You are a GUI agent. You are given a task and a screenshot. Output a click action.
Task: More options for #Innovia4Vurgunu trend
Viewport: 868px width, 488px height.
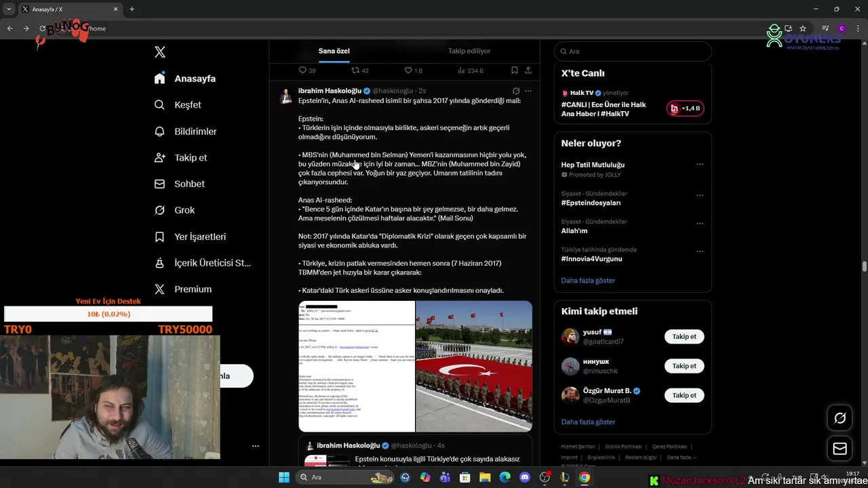[700, 251]
